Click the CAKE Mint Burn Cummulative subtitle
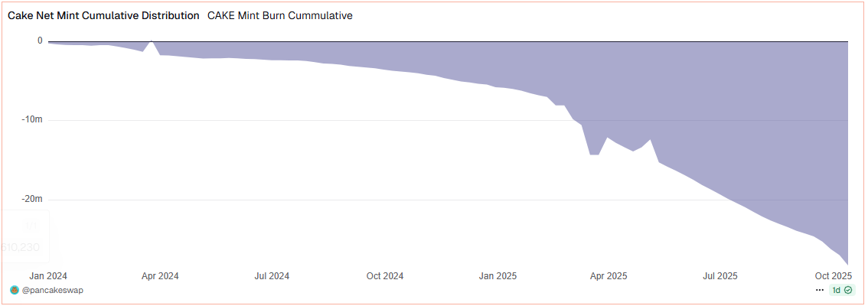Viewport: 868px width, 306px height. (280, 15)
